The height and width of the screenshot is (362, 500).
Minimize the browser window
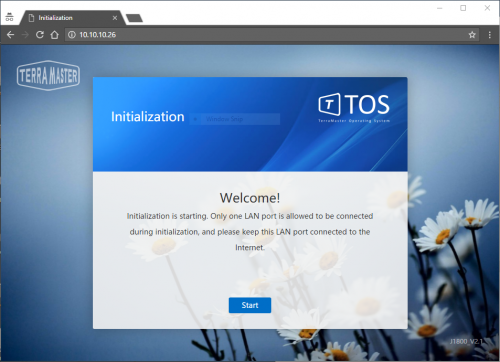click(x=440, y=8)
